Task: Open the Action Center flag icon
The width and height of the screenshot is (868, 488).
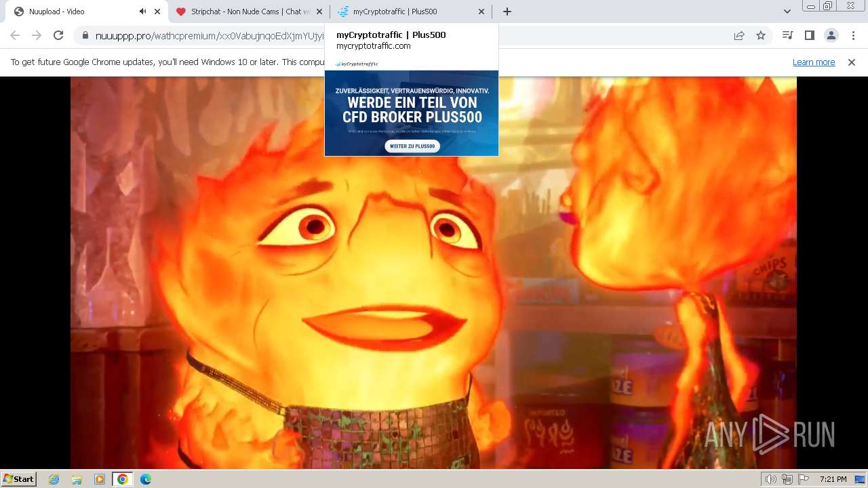Action: 804,479
